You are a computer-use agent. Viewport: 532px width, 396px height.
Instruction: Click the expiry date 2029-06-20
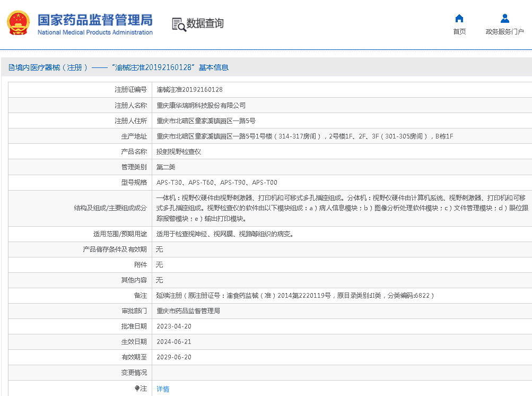point(174,357)
